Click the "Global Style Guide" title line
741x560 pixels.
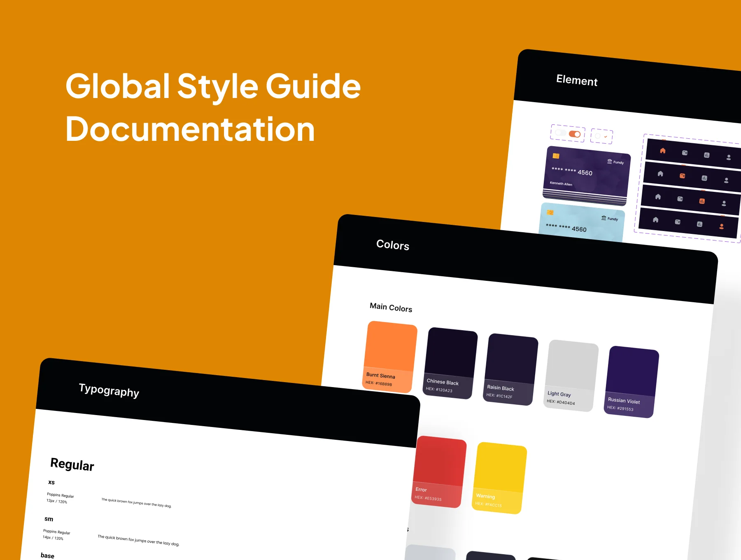(213, 87)
